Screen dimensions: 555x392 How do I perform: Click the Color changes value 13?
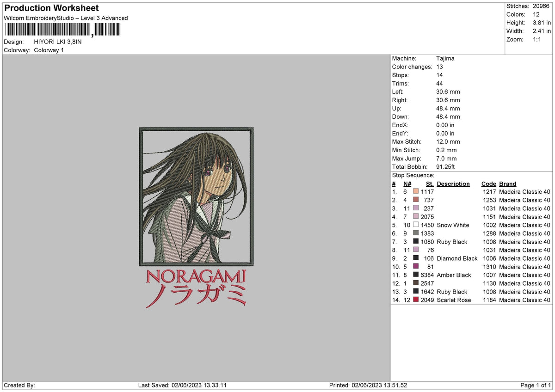click(439, 67)
